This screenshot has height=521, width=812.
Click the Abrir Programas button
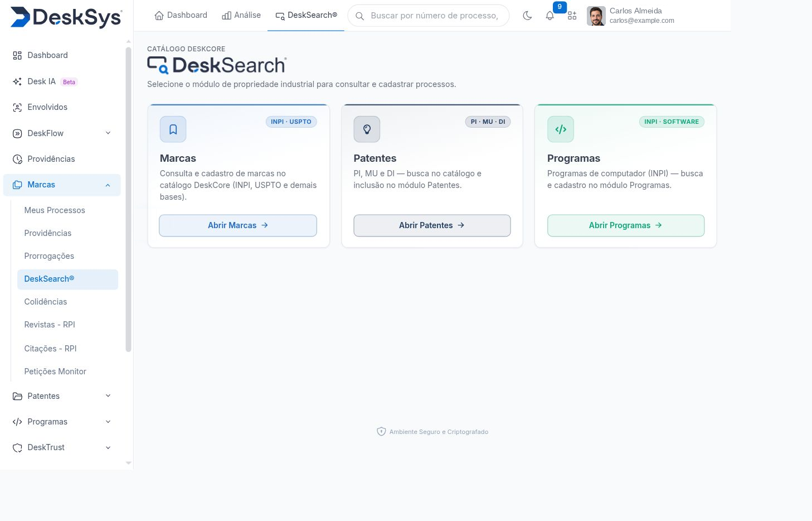(x=626, y=225)
